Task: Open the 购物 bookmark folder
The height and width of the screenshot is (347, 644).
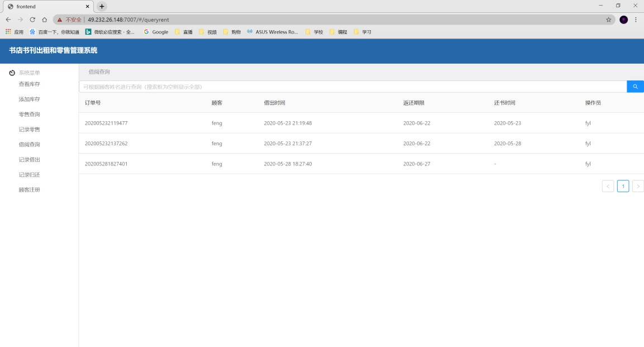Action: point(232,32)
